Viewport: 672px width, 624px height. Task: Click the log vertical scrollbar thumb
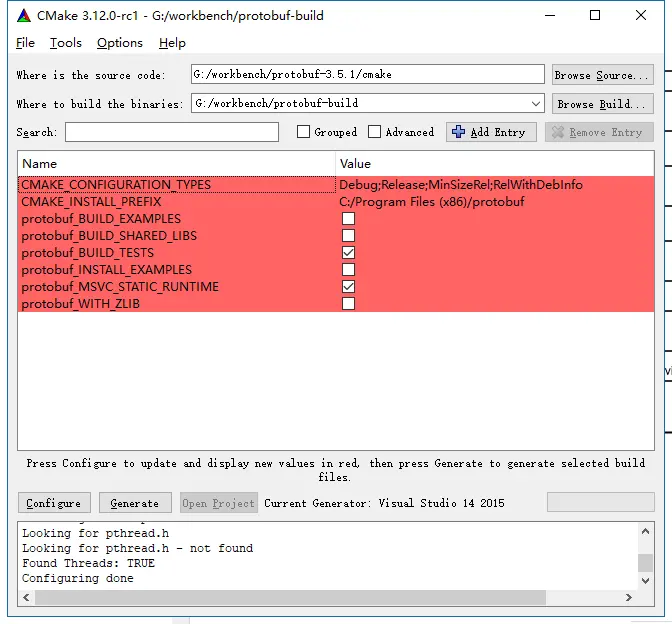click(645, 563)
